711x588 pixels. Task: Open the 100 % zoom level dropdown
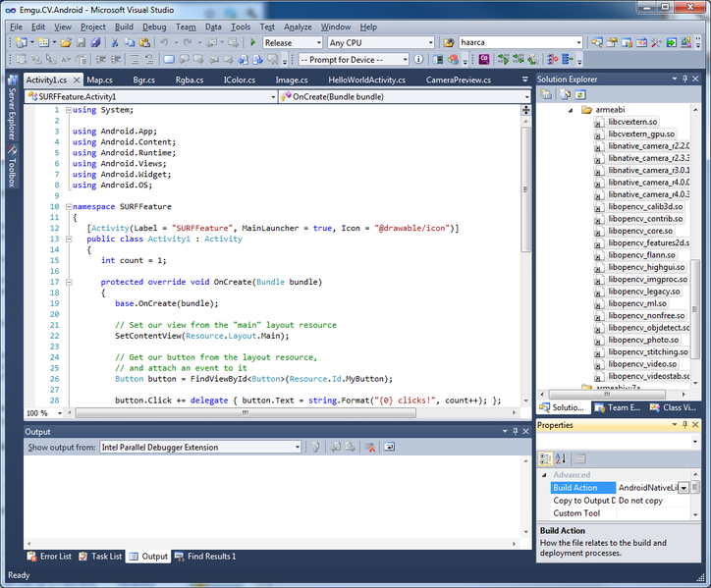tap(60, 413)
